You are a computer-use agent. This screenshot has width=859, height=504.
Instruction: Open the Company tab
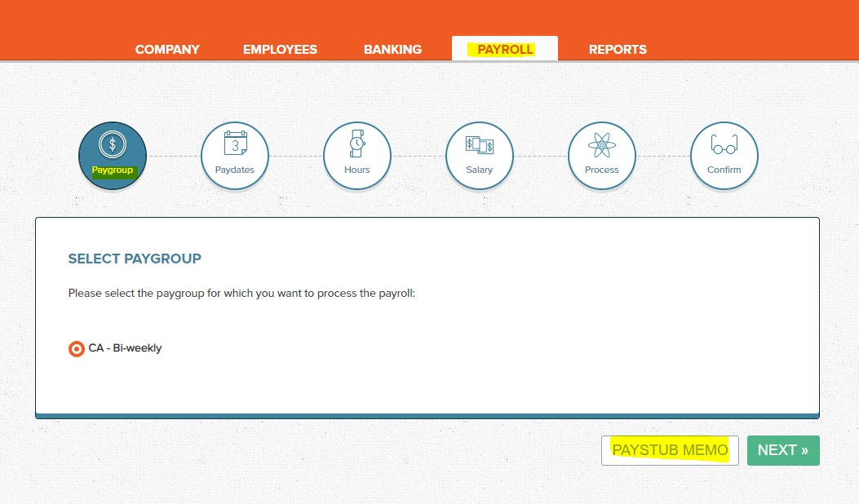pyautogui.click(x=167, y=49)
